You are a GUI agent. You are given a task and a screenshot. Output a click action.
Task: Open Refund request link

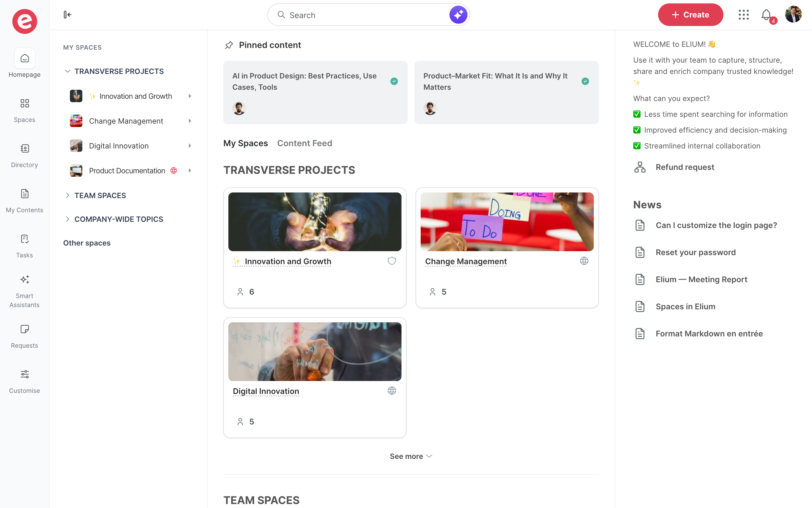[685, 167]
